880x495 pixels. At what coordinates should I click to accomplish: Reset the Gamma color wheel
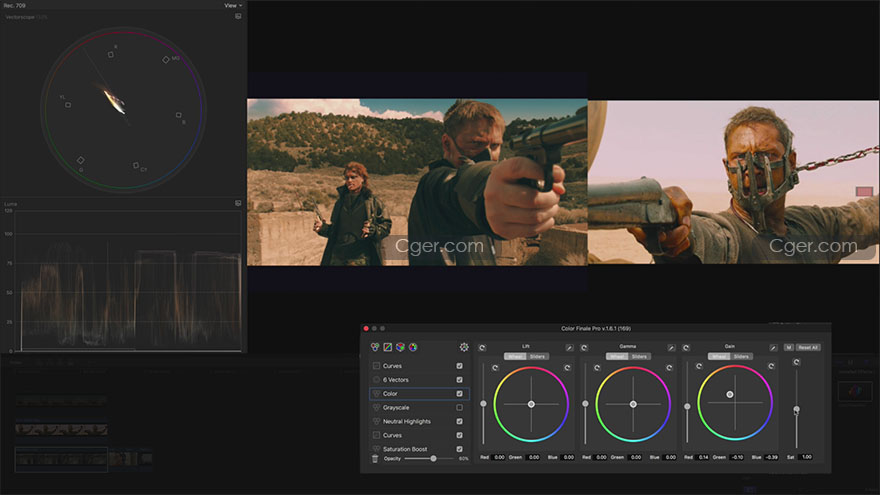[x=670, y=368]
